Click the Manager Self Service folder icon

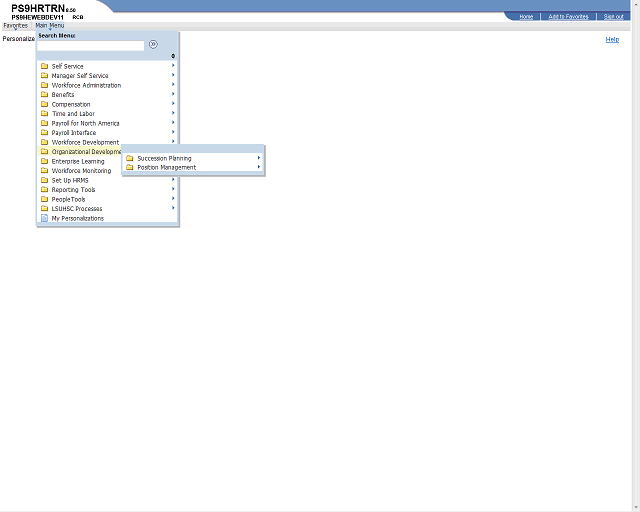tap(44, 75)
